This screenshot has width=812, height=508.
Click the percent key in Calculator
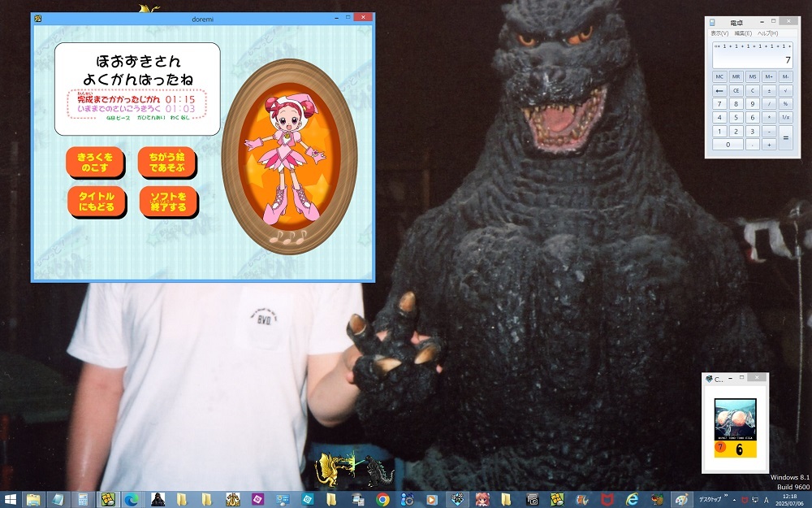(x=785, y=104)
